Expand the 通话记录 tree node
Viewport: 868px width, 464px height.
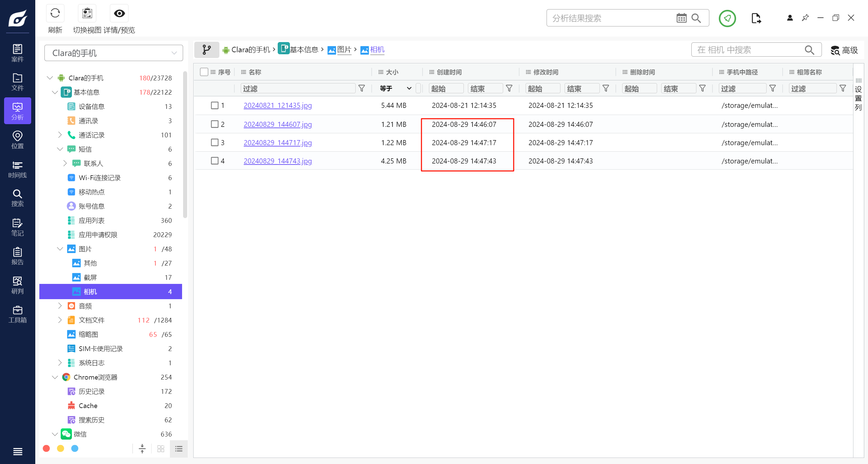pos(60,135)
